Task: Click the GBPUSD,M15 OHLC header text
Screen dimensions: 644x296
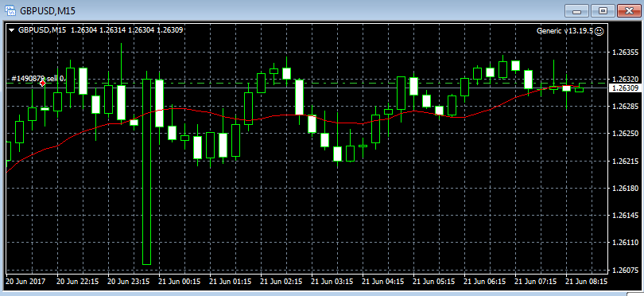Action: click(101, 30)
